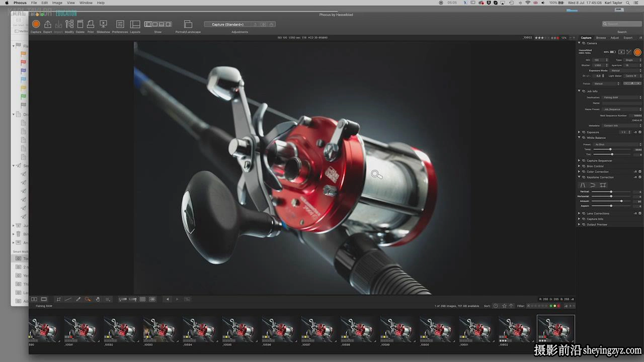Select the Crop tool below viewer
Screen dimensions: 644x362
pyautogui.click(x=58, y=299)
